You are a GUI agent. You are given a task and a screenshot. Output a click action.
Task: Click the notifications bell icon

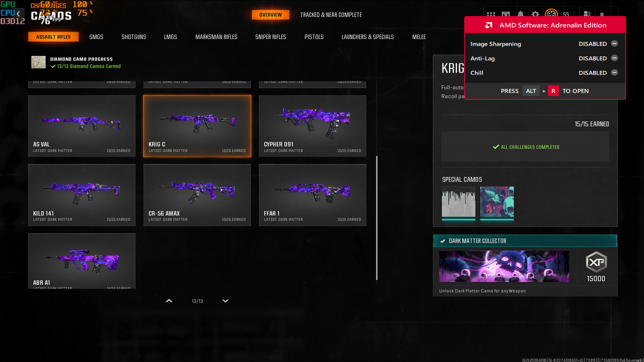(520, 14)
